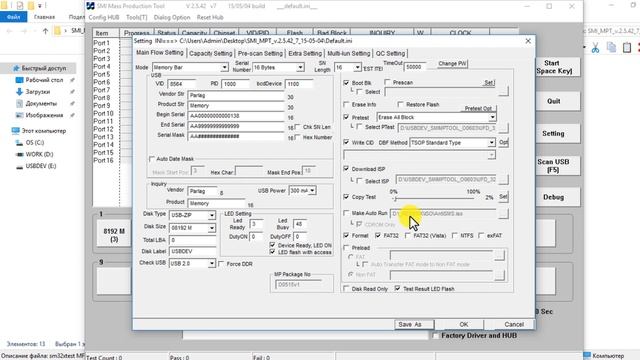
Task: Open Pictures folder in Explorer sidebar
Action: coord(44,115)
